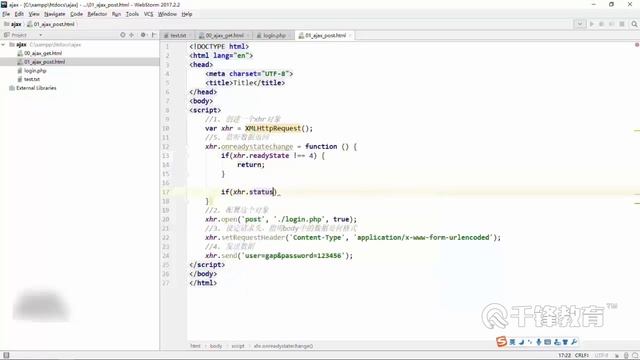The height and width of the screenshot is (360, 640).
Task: Click the ajax breadcrumb in navigation bar
Action: (x=13, y=24)
